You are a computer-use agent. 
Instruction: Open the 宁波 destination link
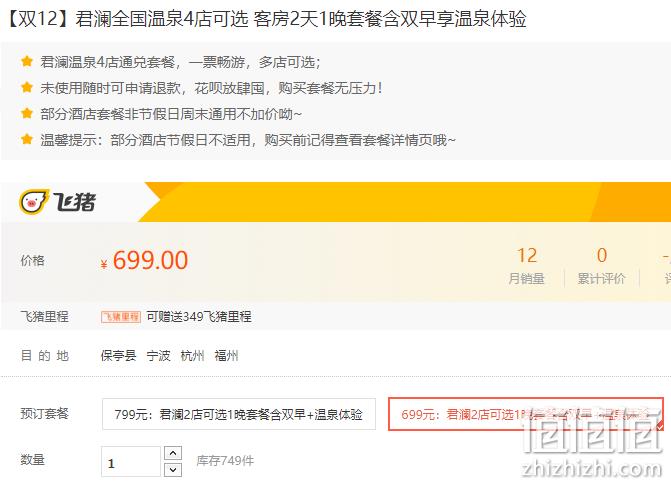(x=158, y=356)
